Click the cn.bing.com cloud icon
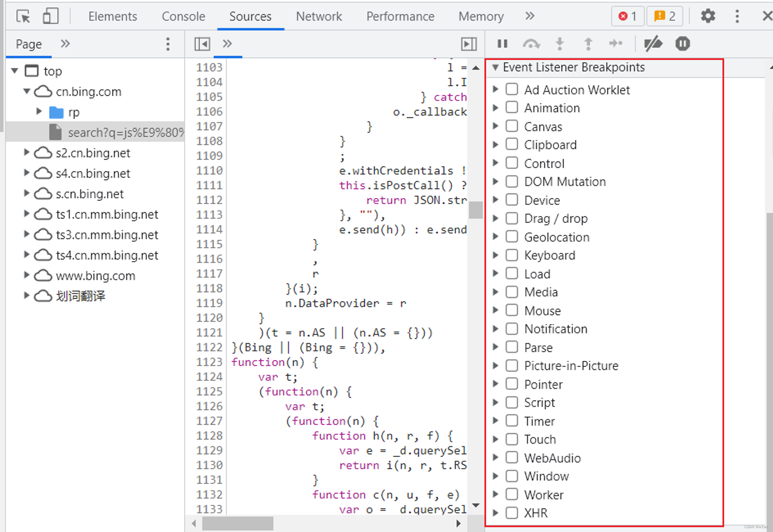This screenshot has height=532, width=773. (x=43, y=91)
